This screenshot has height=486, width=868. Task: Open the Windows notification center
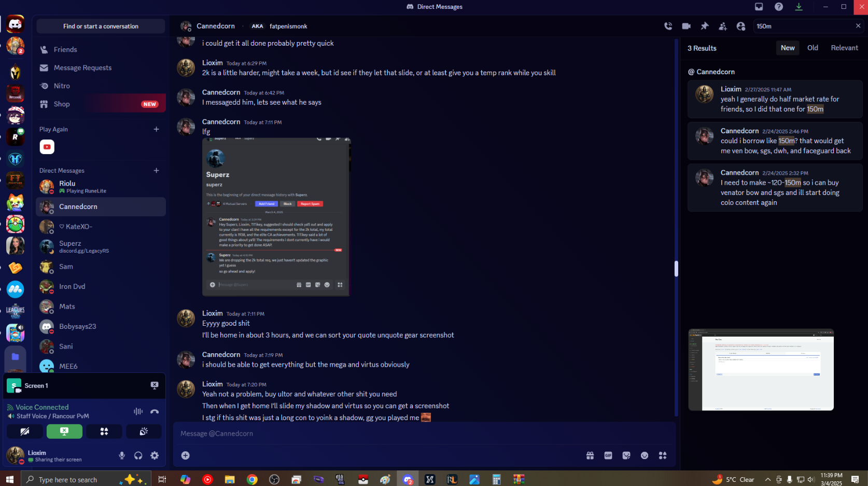pos(856,480)
